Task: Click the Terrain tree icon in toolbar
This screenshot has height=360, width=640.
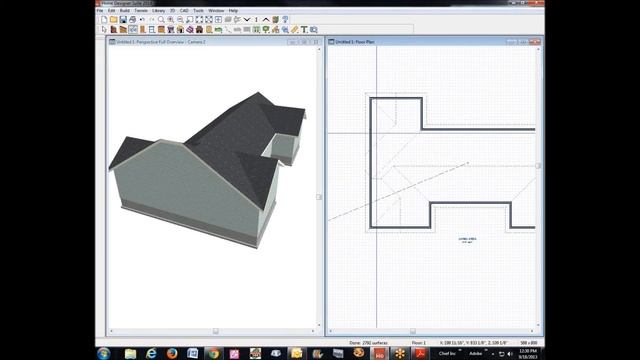Action: [x=266, y=29]
